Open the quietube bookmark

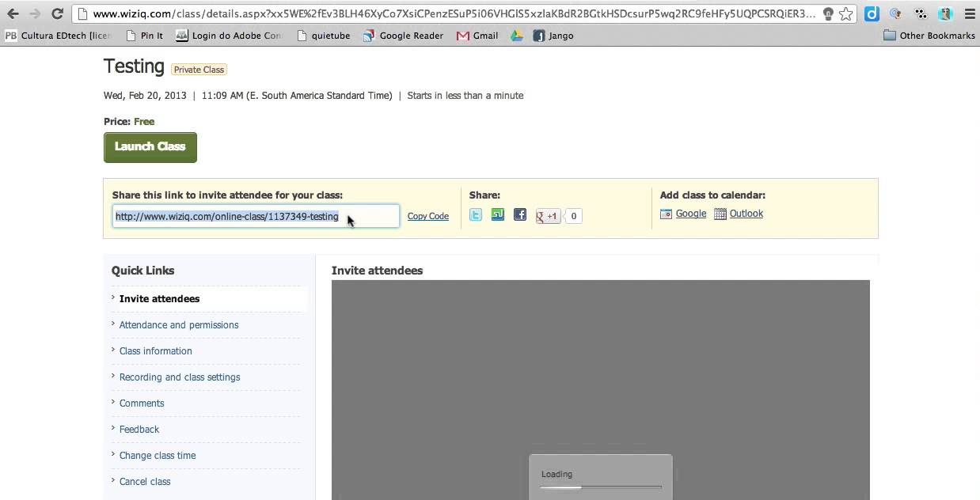tap(323, 36)
